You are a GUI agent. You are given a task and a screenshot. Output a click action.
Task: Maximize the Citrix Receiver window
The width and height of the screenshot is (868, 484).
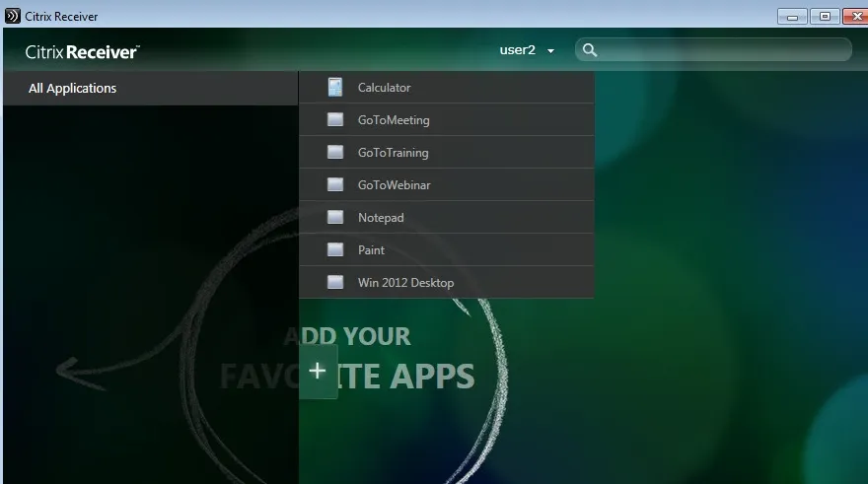[x=825, y=17]
